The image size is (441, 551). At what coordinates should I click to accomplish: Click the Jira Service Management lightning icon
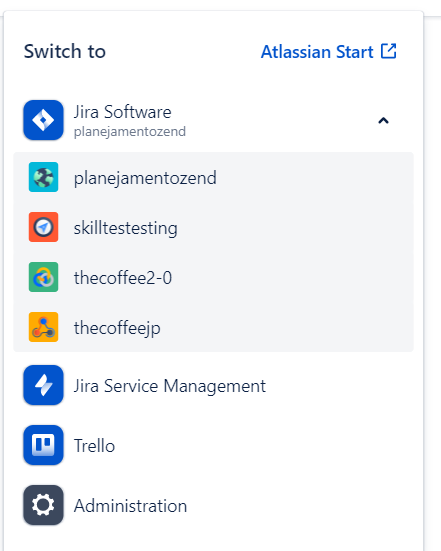tap(43, 385)
